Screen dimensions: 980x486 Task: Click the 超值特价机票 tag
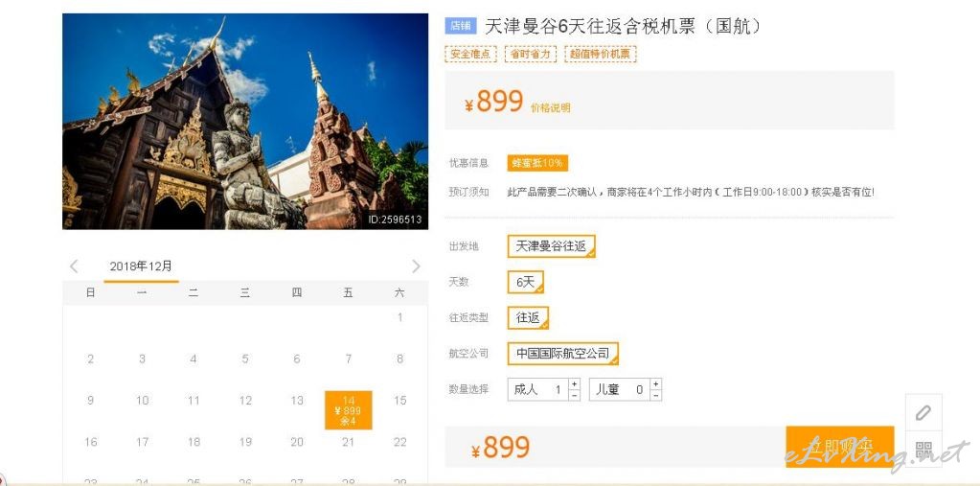(x=600, y=54)
